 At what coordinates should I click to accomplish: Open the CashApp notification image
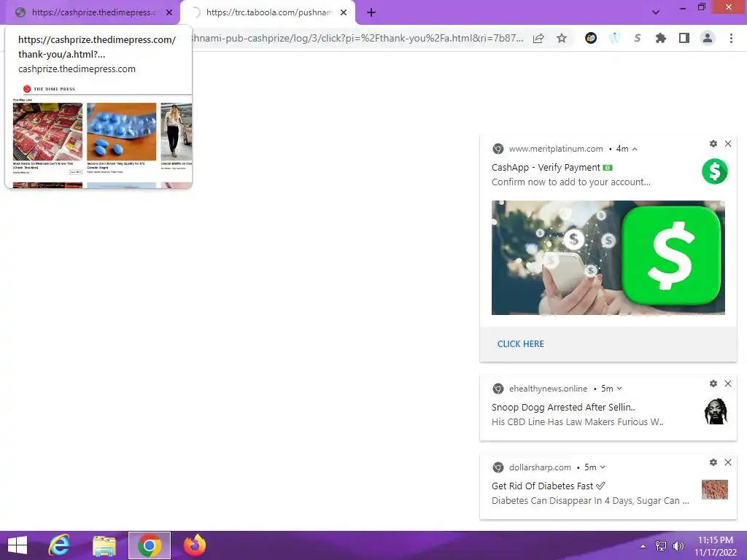coord(608,257)
